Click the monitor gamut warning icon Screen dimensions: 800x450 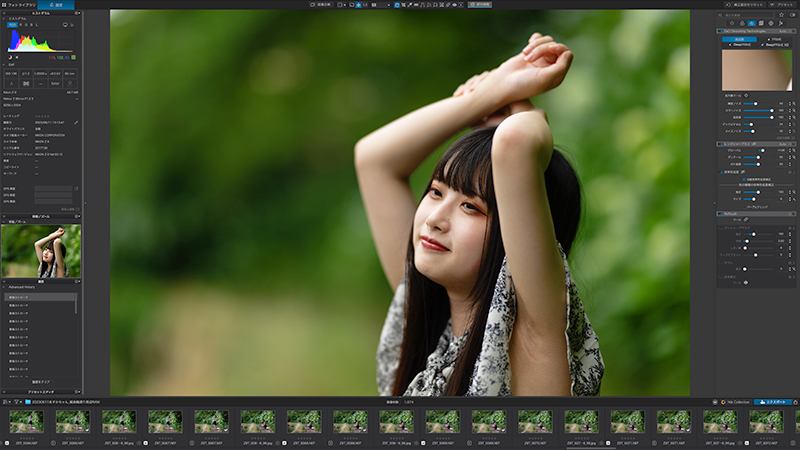click(x=65, y=24)
